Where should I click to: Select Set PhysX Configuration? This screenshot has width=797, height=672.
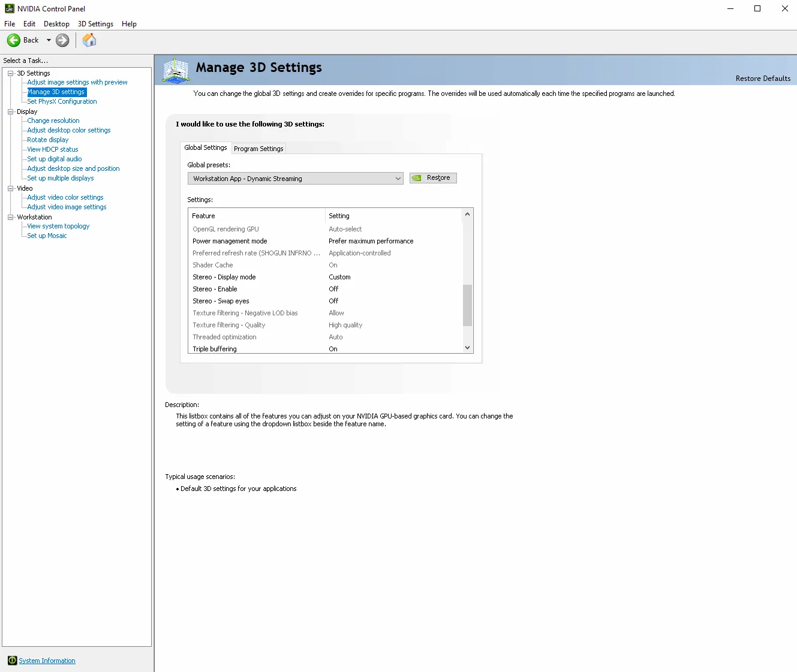[x=62, y=101]
